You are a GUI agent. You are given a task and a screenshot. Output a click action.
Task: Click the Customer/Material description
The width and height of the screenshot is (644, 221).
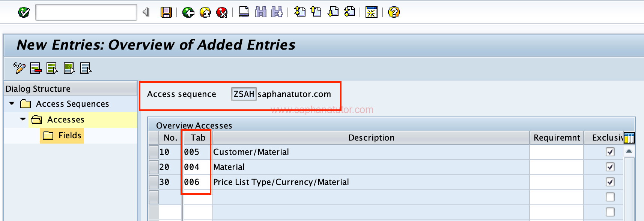(x=251, y=152)
